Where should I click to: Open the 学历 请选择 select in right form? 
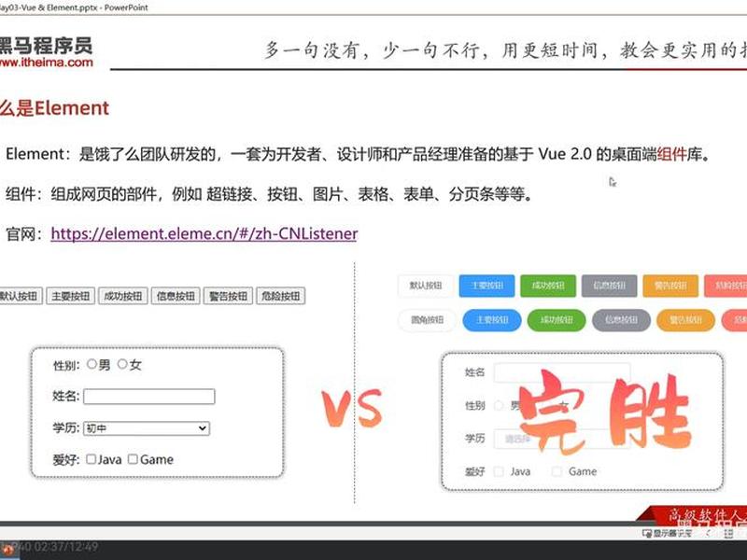[x=562, y=439]
